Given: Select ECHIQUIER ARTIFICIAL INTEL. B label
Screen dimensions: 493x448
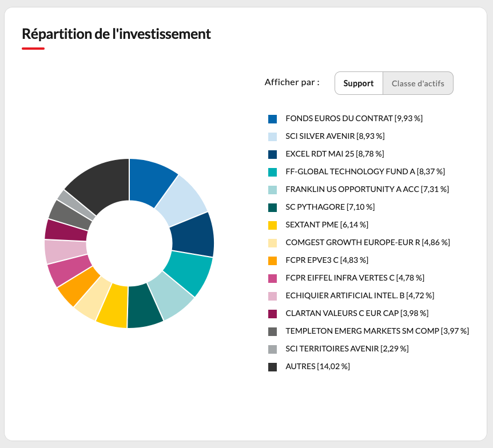Looking at the screenshot, I should click(360, 295).
